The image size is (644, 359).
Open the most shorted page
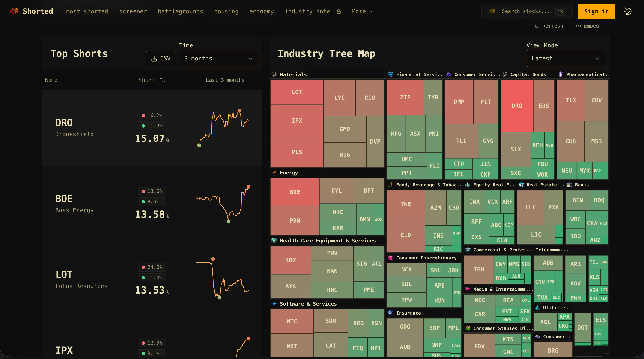click(x=87, y=12)
